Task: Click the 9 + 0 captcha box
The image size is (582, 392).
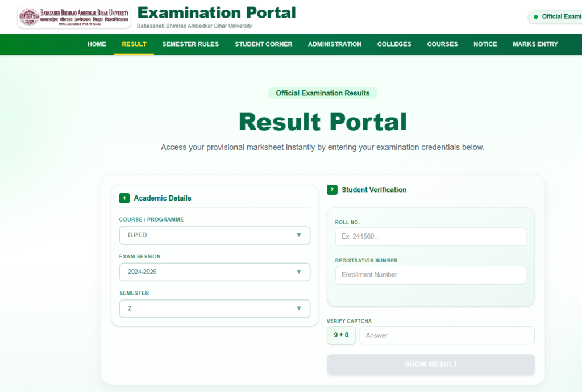Action: 341,335
